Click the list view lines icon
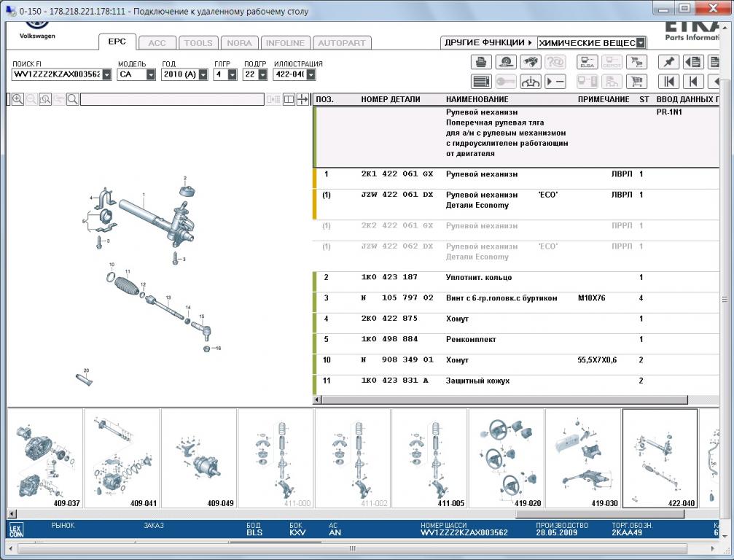 481,82
